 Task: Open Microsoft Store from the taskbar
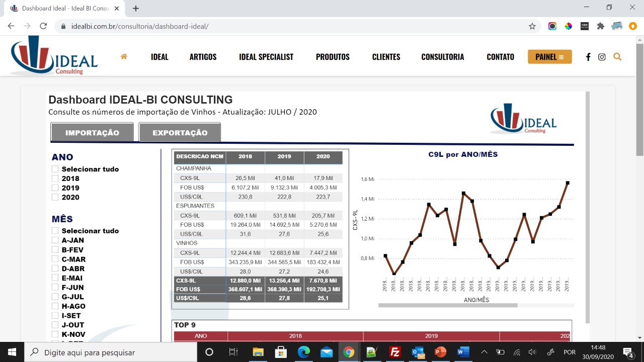(281, 352)
